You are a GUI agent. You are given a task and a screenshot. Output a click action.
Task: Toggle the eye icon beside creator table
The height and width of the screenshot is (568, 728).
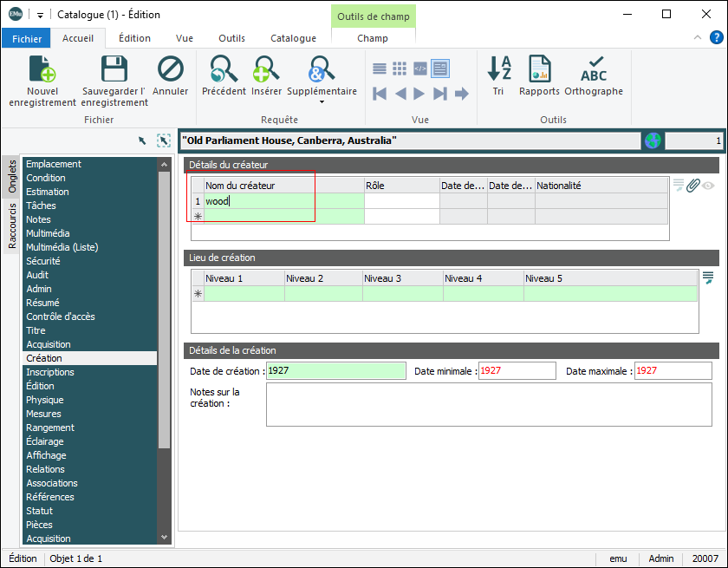pos(708,185)
